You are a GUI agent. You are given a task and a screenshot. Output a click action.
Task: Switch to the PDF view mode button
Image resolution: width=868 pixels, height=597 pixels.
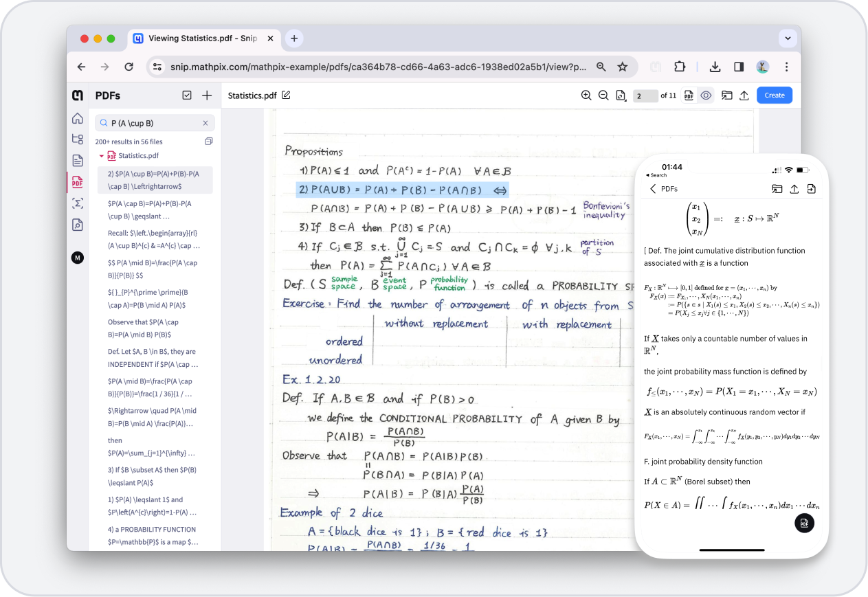point(689,95)
